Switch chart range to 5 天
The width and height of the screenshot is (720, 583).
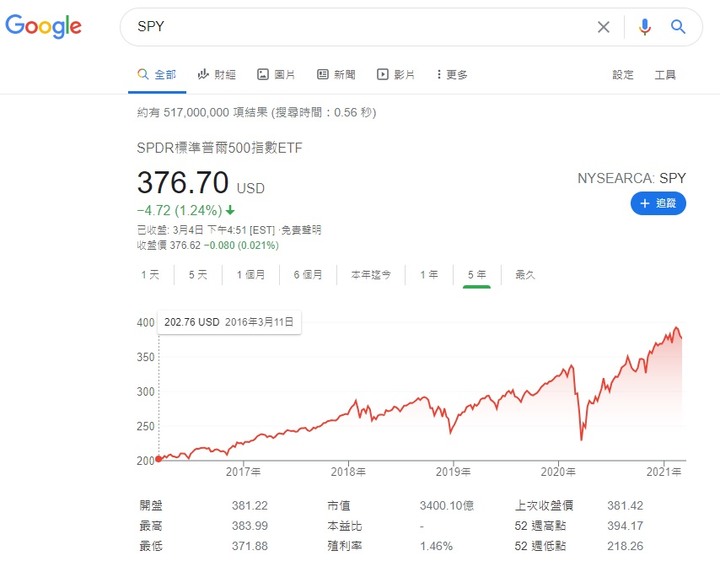pos(198,275)
